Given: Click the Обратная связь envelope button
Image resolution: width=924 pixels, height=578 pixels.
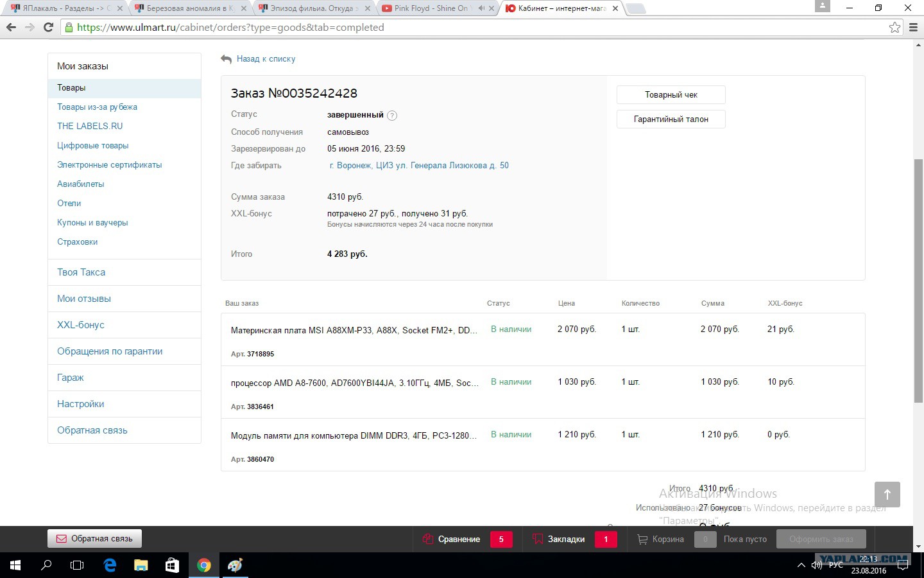Looking at the screenshot, I should [x=94, y=539].
